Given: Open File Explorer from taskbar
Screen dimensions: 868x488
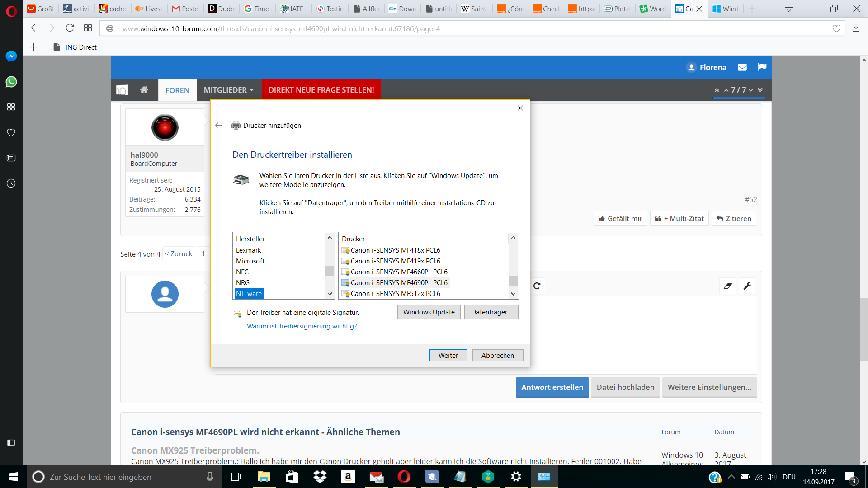Looking at the screenshot, I should click(x=264, y=477).
